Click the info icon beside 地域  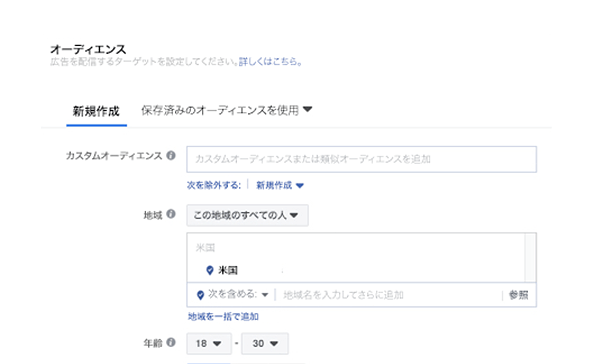pyautogui.click(x=171, y=214)
